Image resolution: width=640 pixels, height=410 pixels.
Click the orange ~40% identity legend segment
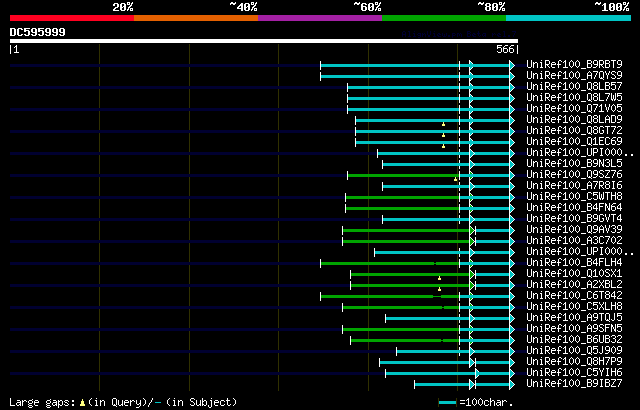pos(196,18)
